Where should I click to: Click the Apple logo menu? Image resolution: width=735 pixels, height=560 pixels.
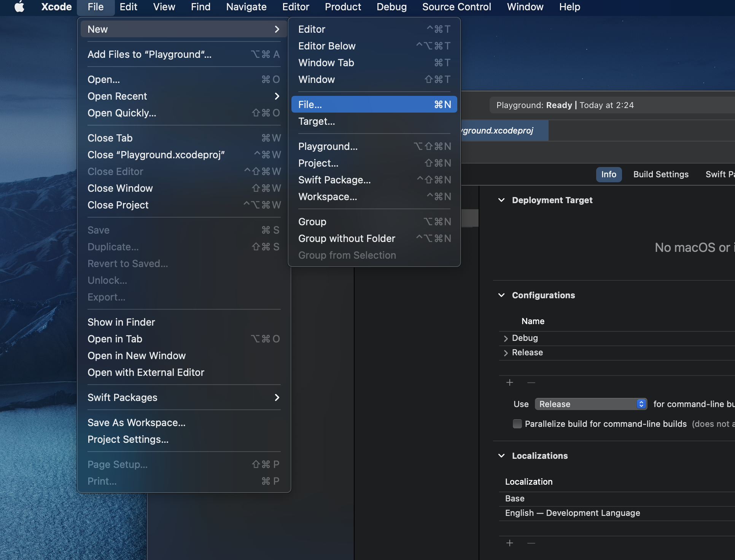tap(19, 7)
